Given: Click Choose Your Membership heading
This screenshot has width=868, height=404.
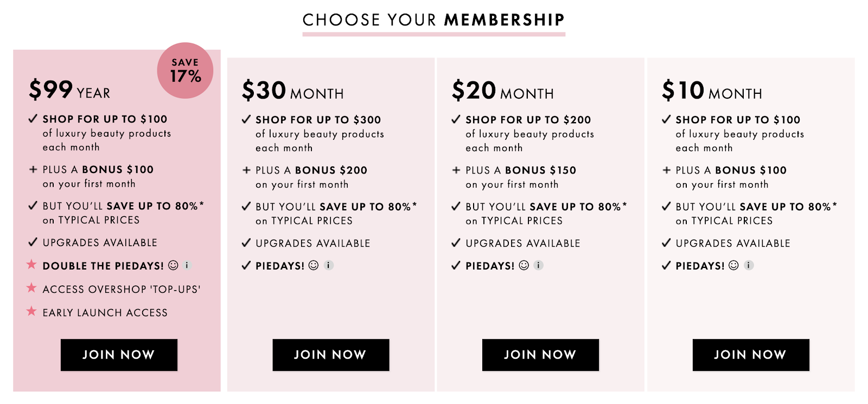Looking at the screenshot, I should point(433,20).
